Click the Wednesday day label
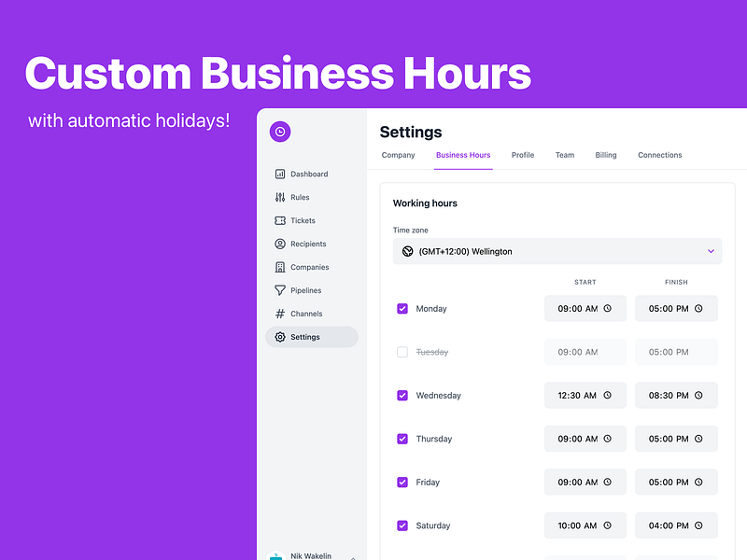 [438, 395]
